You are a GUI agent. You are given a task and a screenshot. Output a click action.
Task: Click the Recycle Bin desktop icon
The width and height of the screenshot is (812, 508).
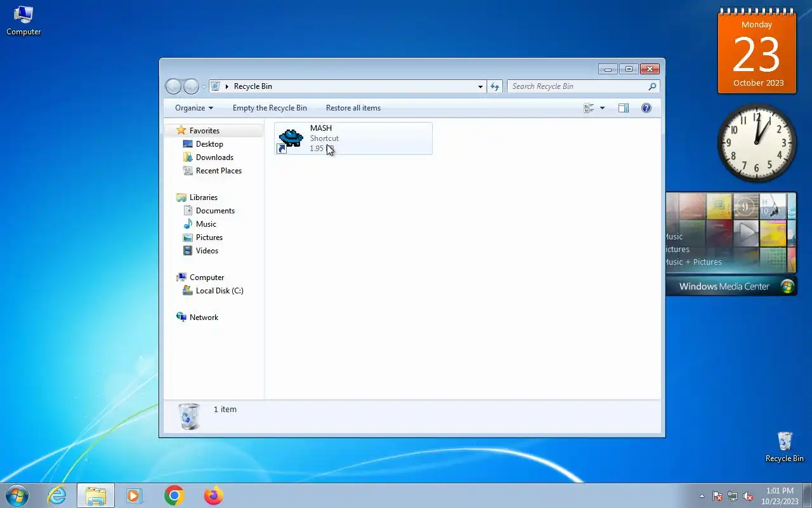784,447
